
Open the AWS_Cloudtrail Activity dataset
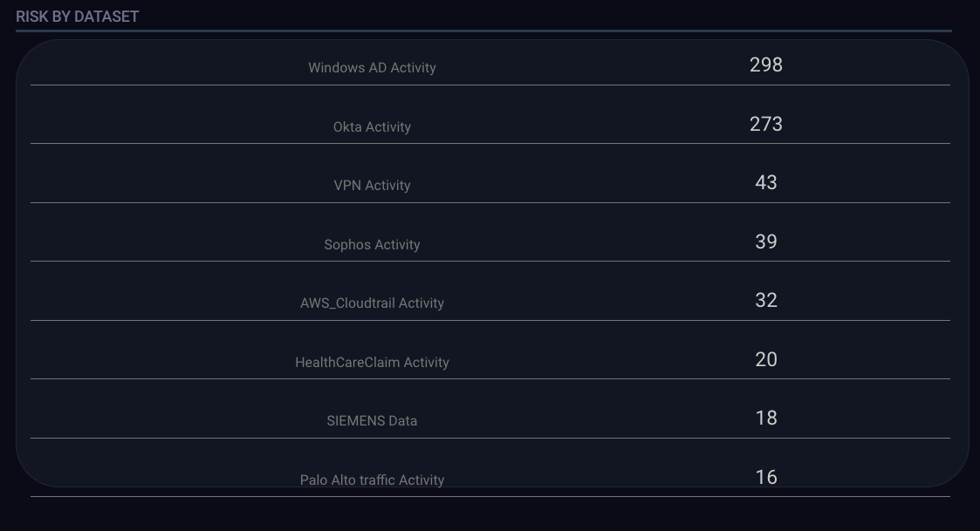coord(372,303)
